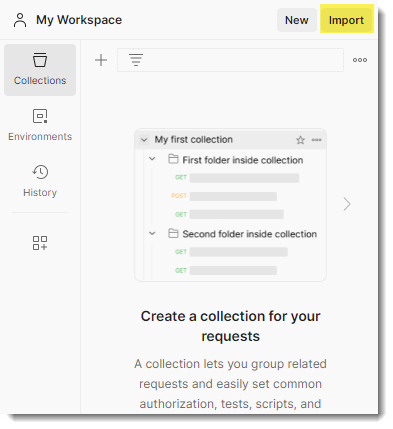Open My first collection ellipsis menu
Screen dimensions: 393x429
coord(317,140)
